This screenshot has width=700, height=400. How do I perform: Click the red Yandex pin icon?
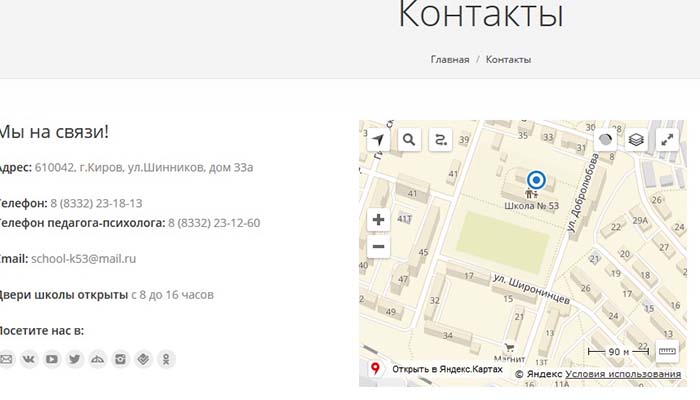[375, 368]
